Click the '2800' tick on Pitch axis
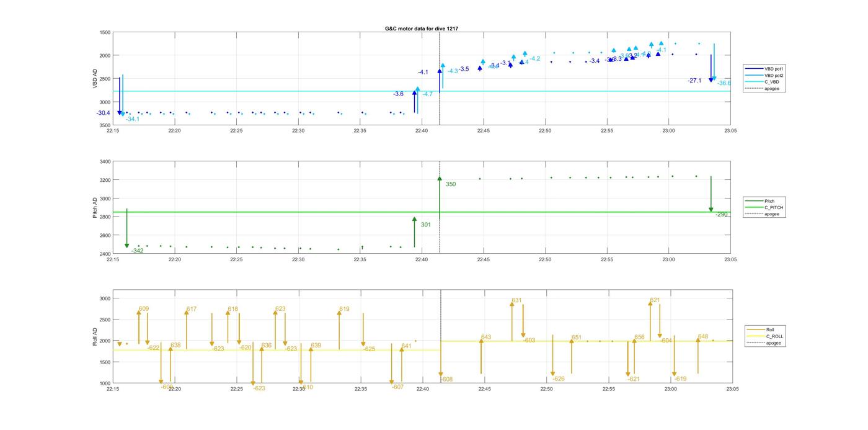This screenshot has width=868, height=430. [105, 217]
